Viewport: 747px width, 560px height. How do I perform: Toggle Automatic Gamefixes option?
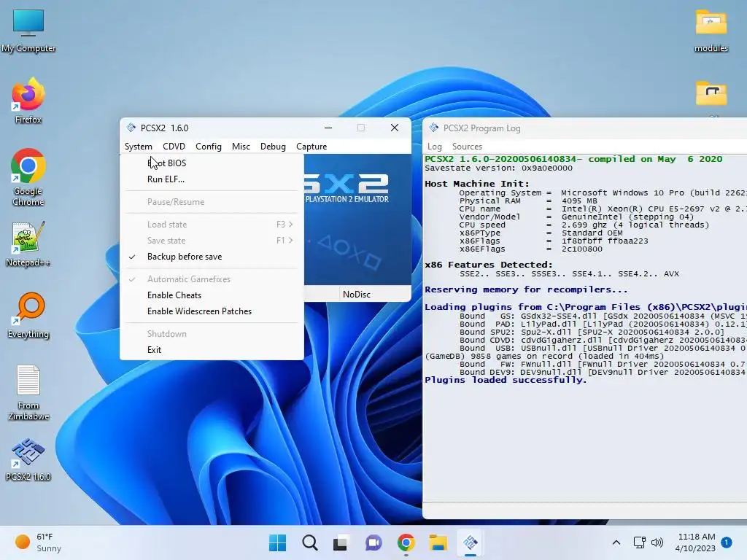pos(212,279)
